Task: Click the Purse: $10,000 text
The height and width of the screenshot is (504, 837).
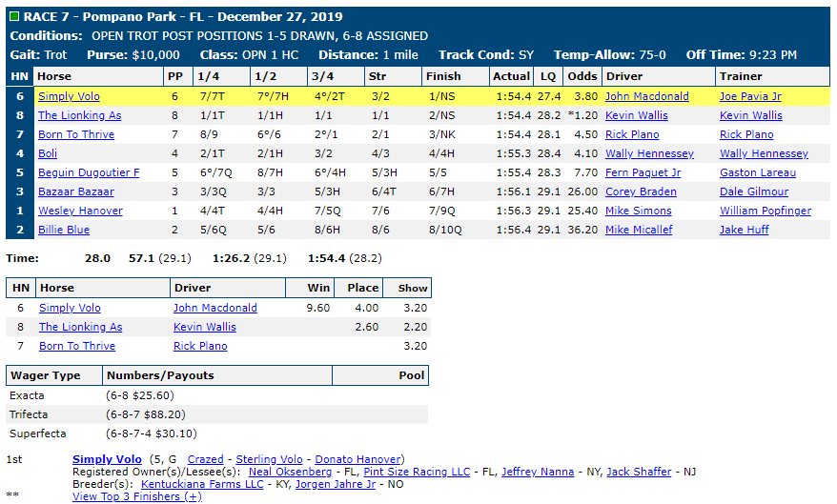Action: 133,55
